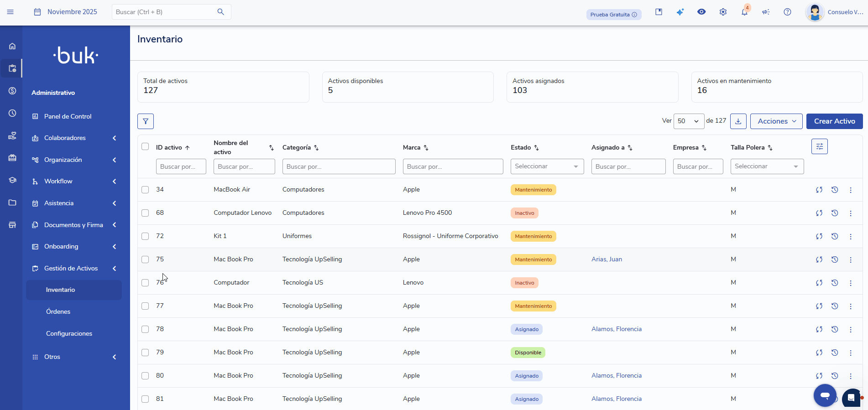
Task: Open column settings sliders icon
Action: 819,146
